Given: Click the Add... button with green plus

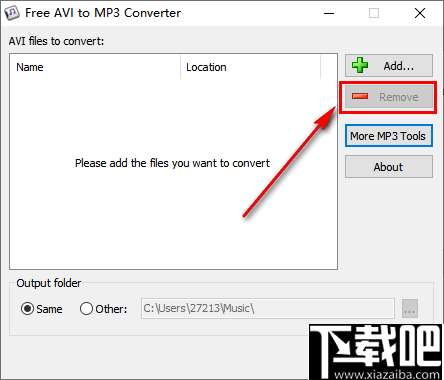Looking at the screenshot, I should pyautogui.click(x=389, y=66).
